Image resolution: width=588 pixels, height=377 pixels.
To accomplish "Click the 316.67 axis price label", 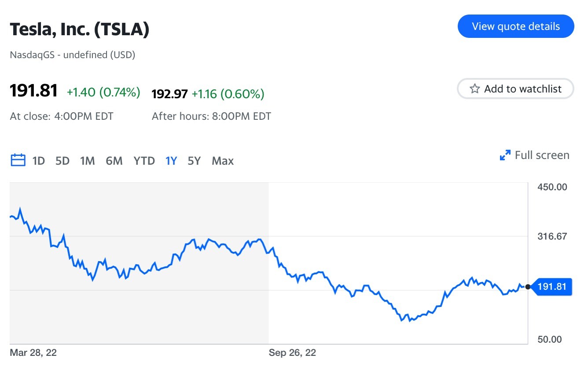I will click(552, 237).
